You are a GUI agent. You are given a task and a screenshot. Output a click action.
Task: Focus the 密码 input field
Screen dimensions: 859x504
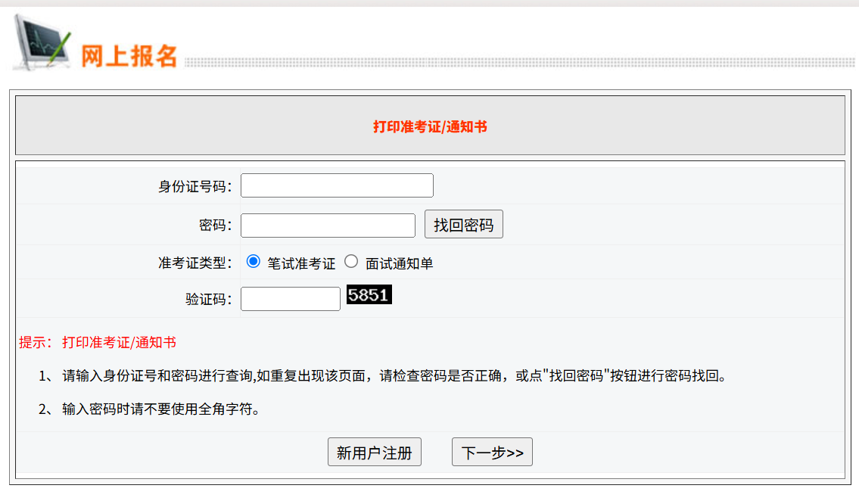click(x=328, y=226)
